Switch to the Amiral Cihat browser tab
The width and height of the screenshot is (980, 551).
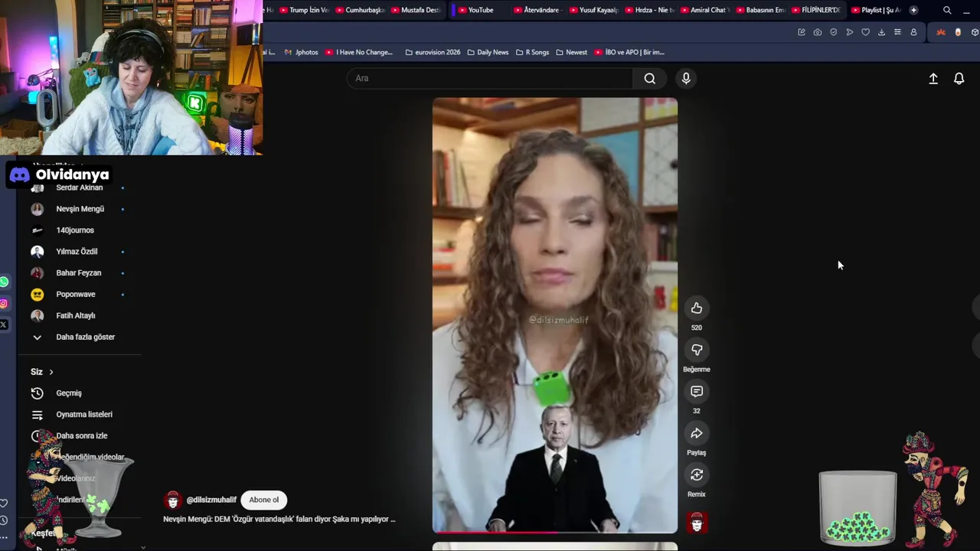[704, 10]
